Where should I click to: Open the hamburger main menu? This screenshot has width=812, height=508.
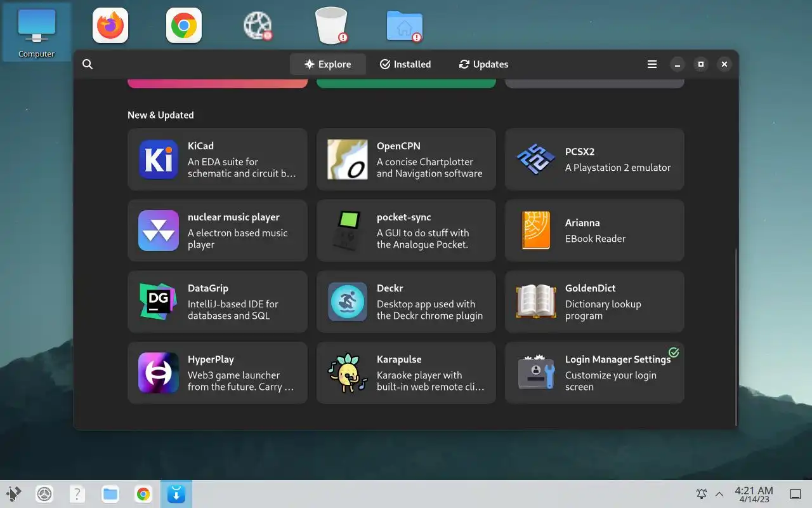click(x=652, y=64)
